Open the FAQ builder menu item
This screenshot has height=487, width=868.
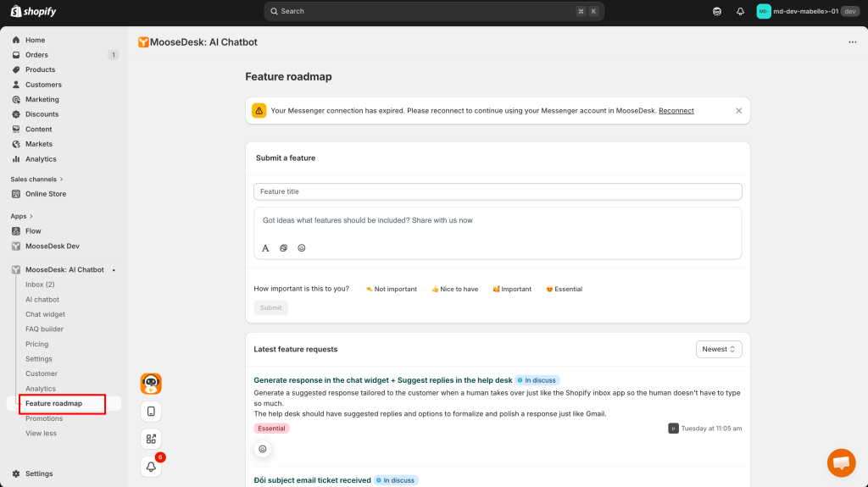(44, 329)
